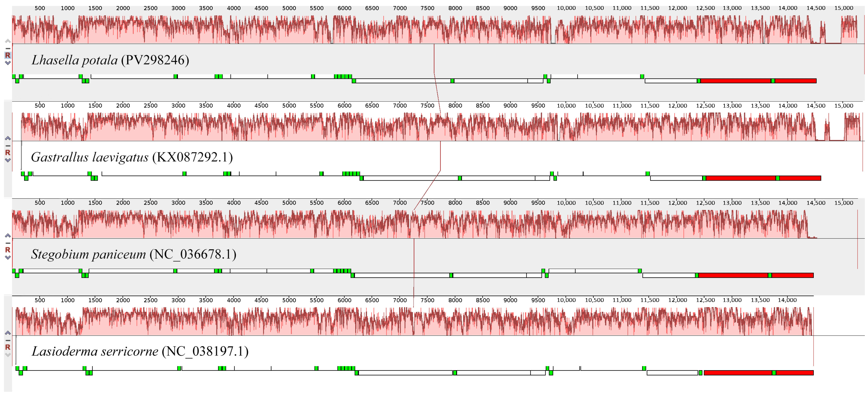This screenshot has height=396, width=868.
Task: Click 14,000 on the Lasioderma serricorne ruler
Action: [787, 300]
